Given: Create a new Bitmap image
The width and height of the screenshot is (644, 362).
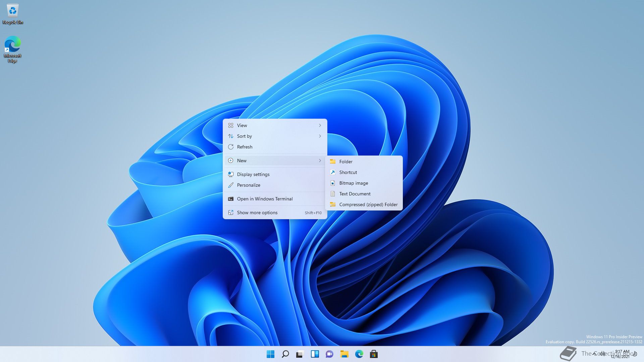Looking at the screenshot, I should pyautogui.click(x=364, y=183).
